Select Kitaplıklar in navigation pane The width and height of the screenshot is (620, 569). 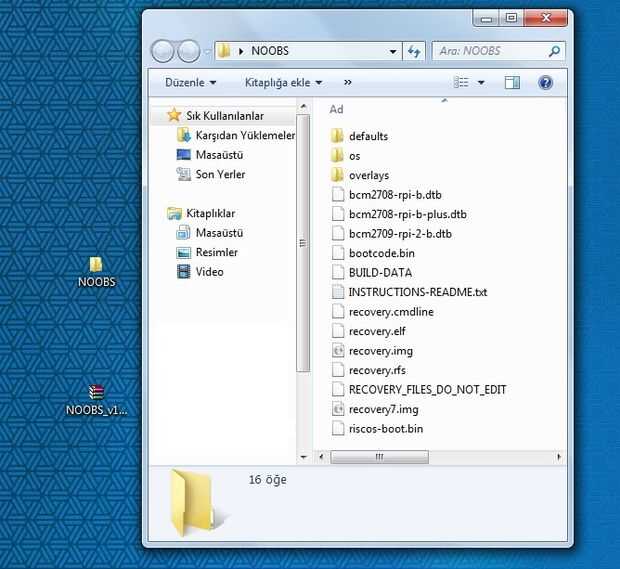coord(210,213)
